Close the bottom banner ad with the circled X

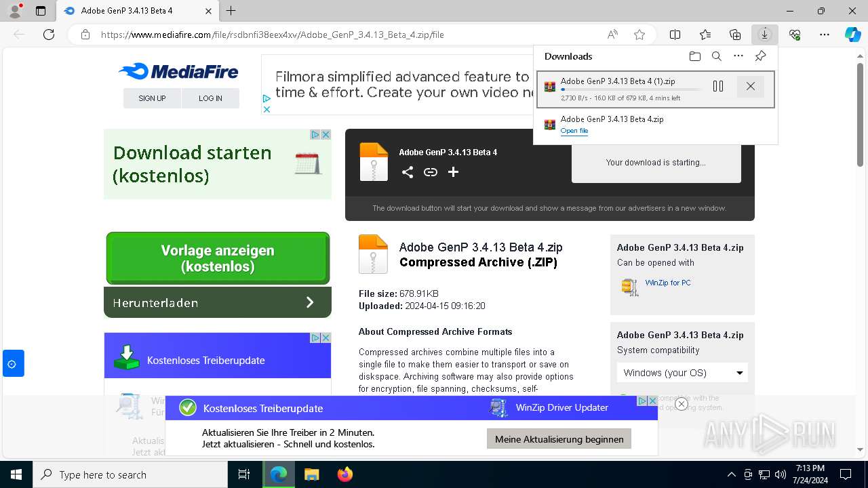pos(682,404)
